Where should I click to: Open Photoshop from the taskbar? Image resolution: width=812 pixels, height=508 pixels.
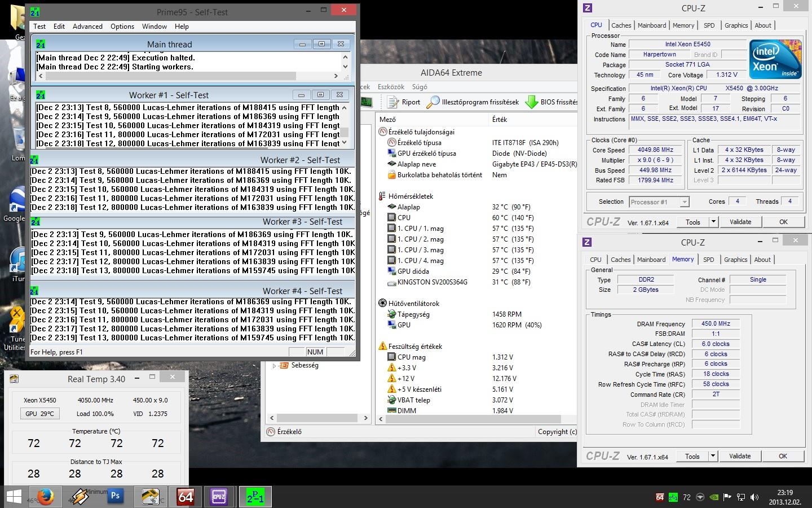pyautogui.click(x=115, y=497)
